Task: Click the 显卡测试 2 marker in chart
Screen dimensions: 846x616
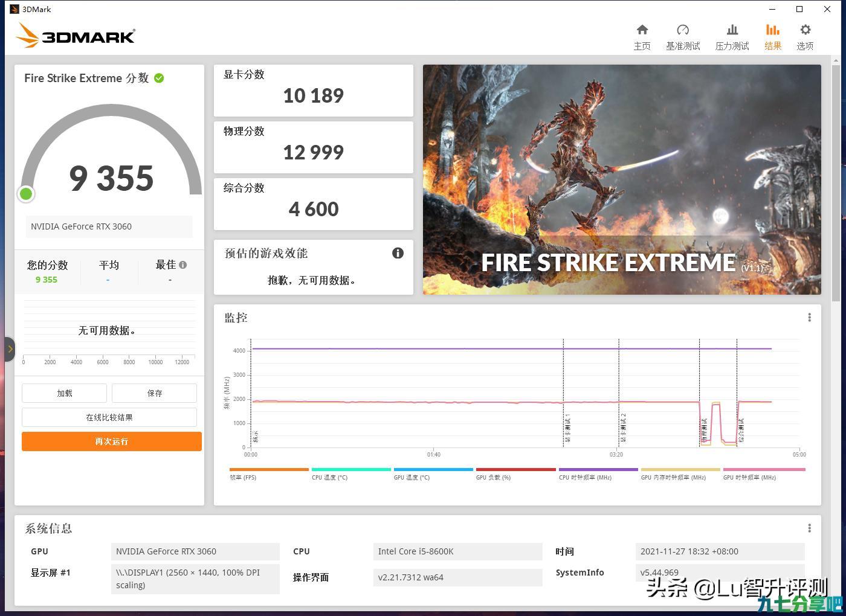Action: tap(622, 428)
